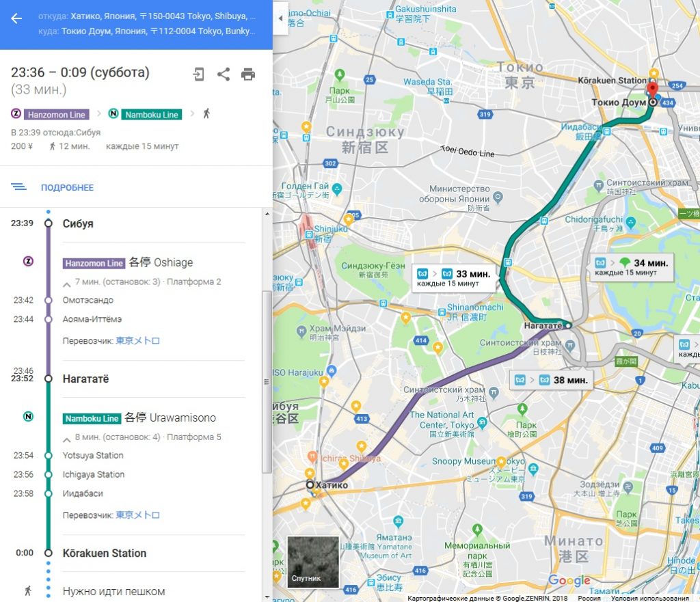
Task: Click Waseda Sta. label on map
Action: click(428, 82)
